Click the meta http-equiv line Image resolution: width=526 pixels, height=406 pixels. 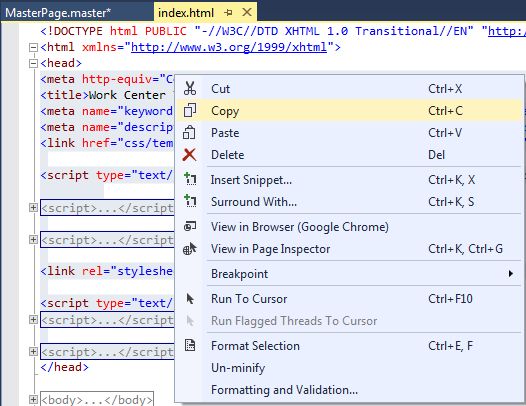(x=107, y=79)
